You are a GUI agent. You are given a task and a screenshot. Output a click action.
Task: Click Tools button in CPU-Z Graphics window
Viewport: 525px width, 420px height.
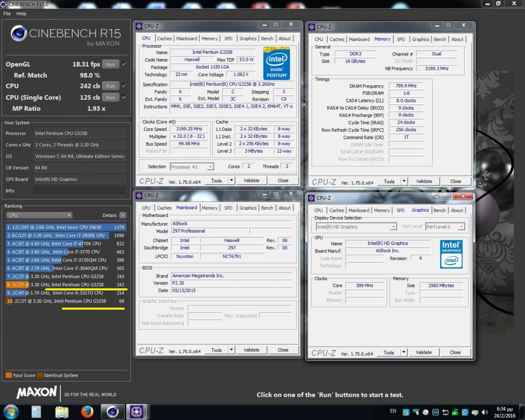389,352
